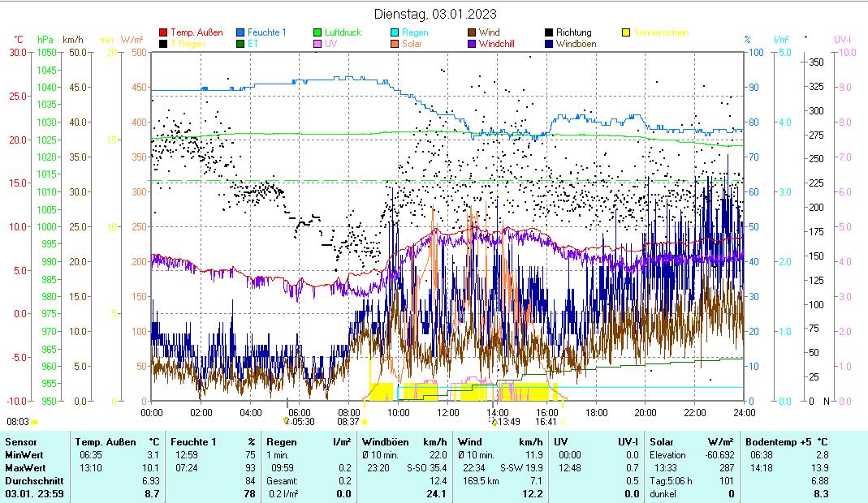Screen dimensions: 868x503
Task: Click the 05:30 marker below time axis
Action: point(301,422)
